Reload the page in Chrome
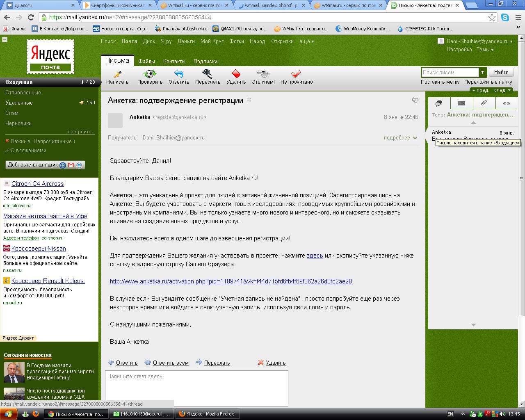Screen dimensions: 525x420 31,17
